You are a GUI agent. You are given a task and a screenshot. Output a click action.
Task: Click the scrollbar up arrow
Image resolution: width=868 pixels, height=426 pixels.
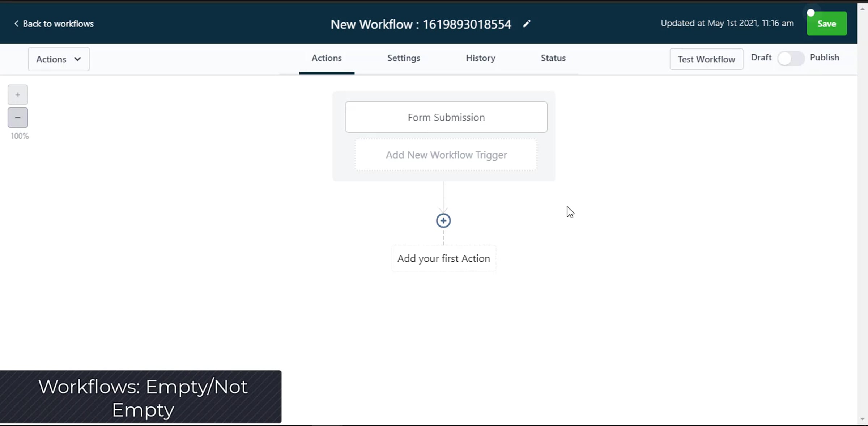[x=863, y=9]
